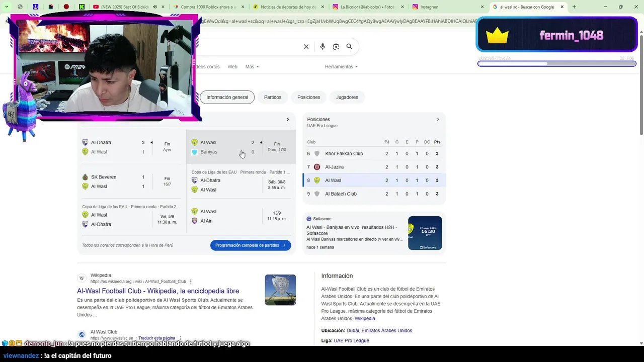
Task: Start voice search with the microphone icon
Action: (323, 47)
